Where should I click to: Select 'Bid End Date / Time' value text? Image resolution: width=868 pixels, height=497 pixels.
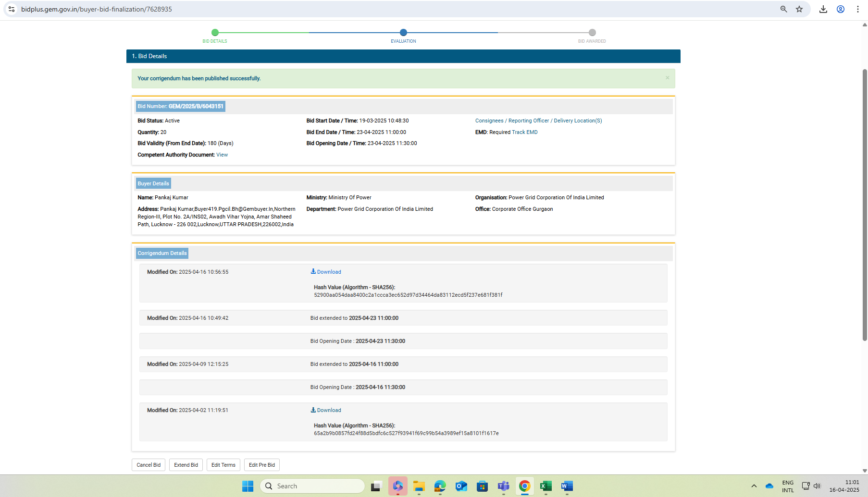coord(382,132)
